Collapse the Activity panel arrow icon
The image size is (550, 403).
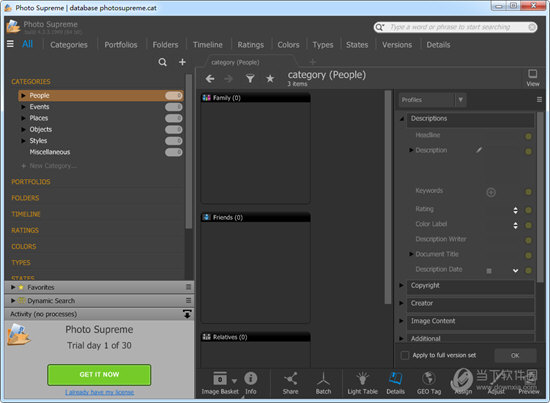click(187, 314)
